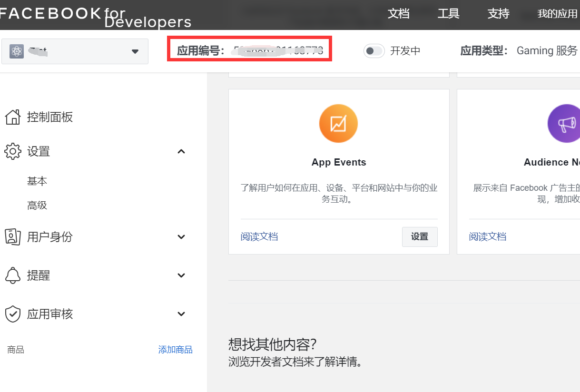This screenshot has height=392, width=580.
Task: Select the 用户身份 person icon
Action: click(x=13, y=236)
